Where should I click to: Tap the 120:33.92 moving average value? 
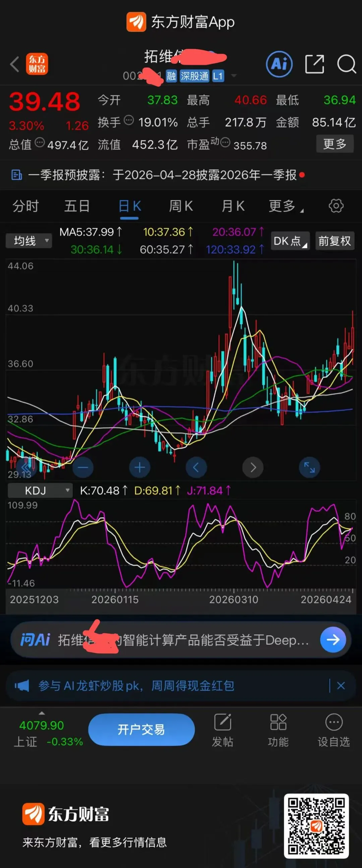tap(235, 249)
